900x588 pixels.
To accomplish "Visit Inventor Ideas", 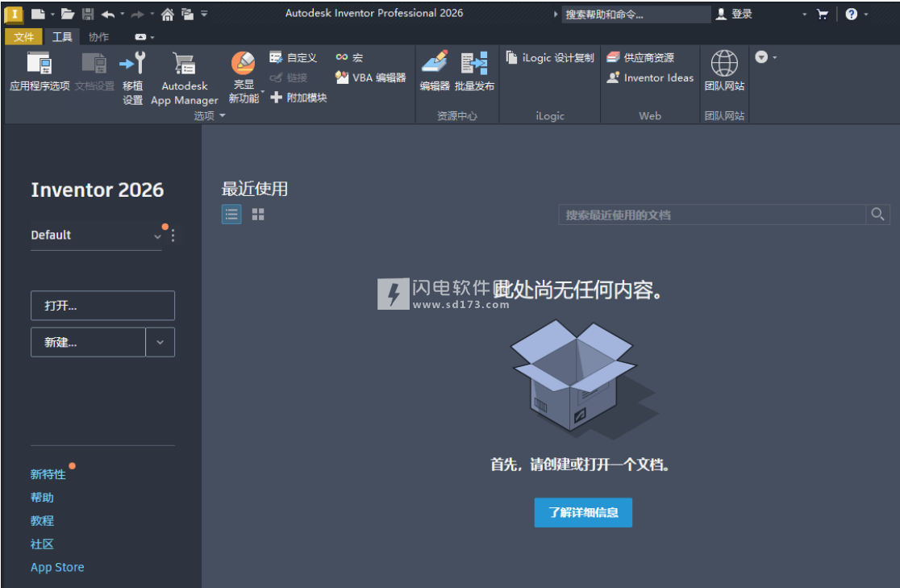I will click(x=650, y=77).
